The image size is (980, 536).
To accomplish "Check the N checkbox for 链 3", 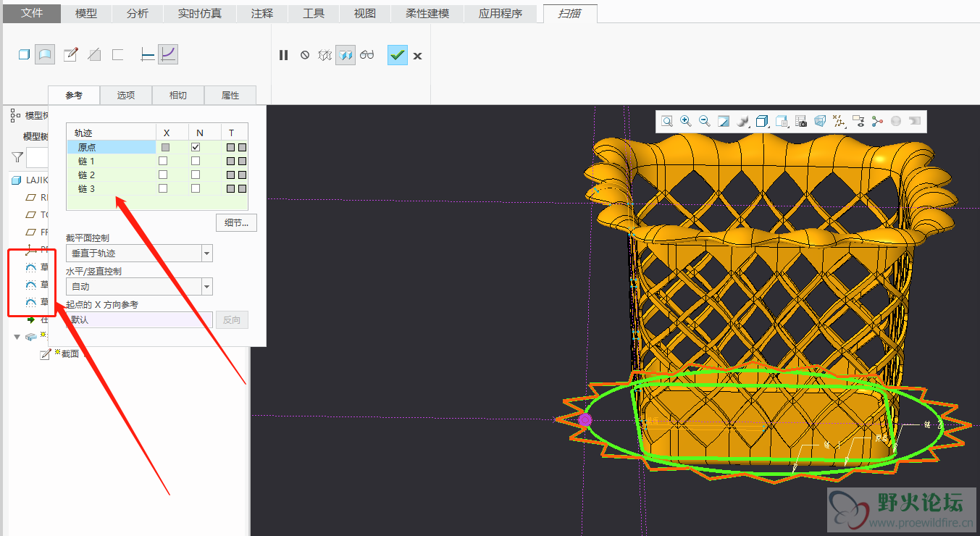I will click(x=196, y=188).
